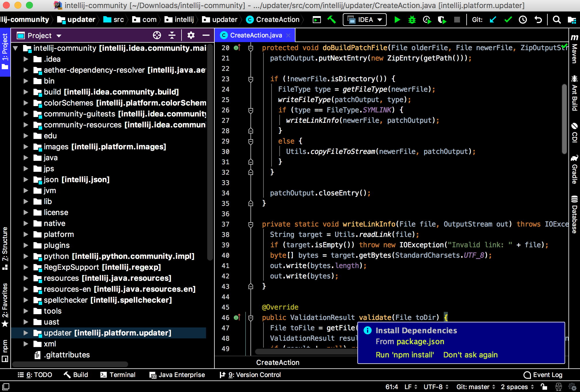Expand the updater module folder
Image resolution: width=580 pixels, height=392 pixels.
pyautogui.click(x=26, y=333)
